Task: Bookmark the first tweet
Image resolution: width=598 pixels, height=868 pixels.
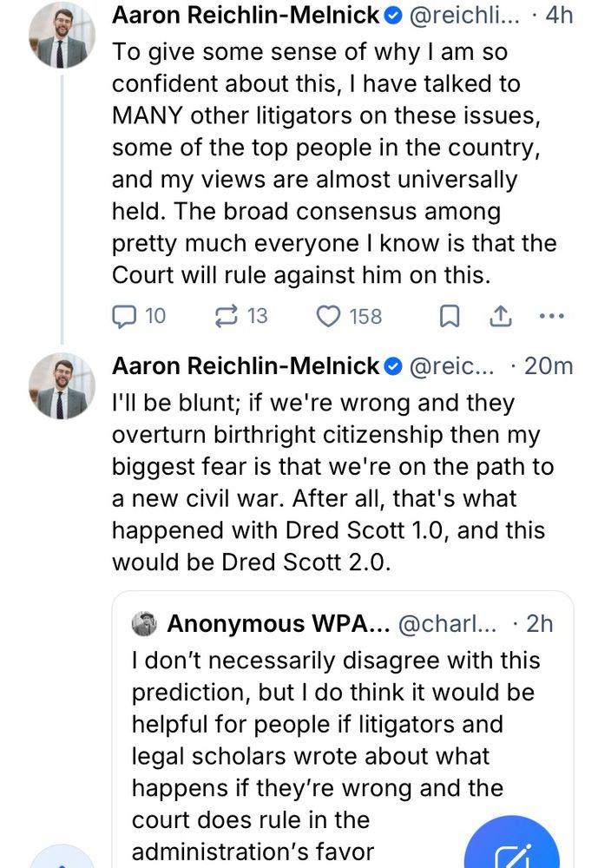Action: tap(449, 317)
